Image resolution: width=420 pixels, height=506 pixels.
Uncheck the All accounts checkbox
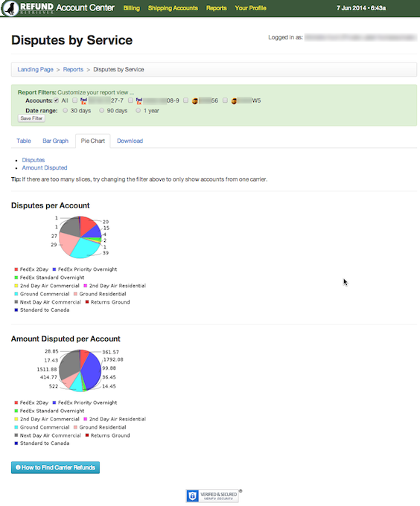[x=56, y=100]
